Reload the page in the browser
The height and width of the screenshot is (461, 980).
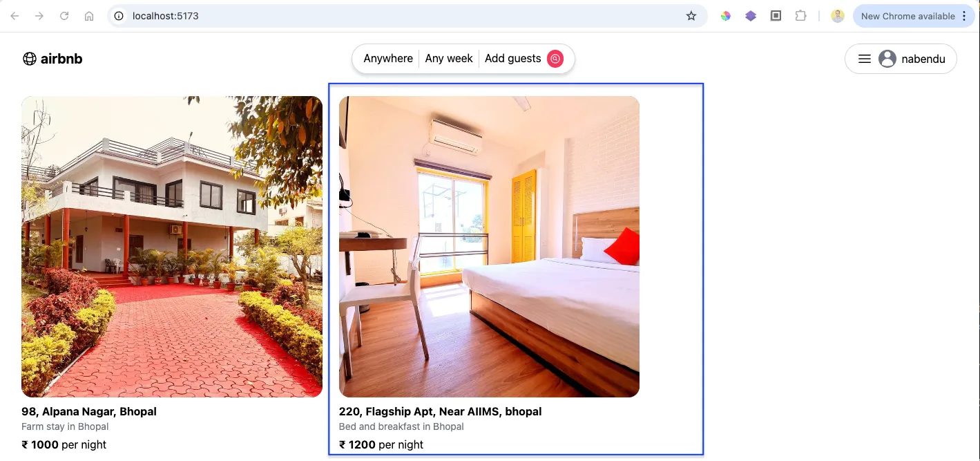tap(64, 16)
